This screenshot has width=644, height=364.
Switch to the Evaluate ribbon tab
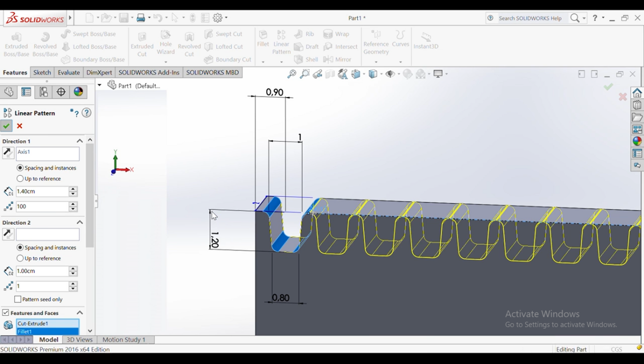(x=69, y=73)
